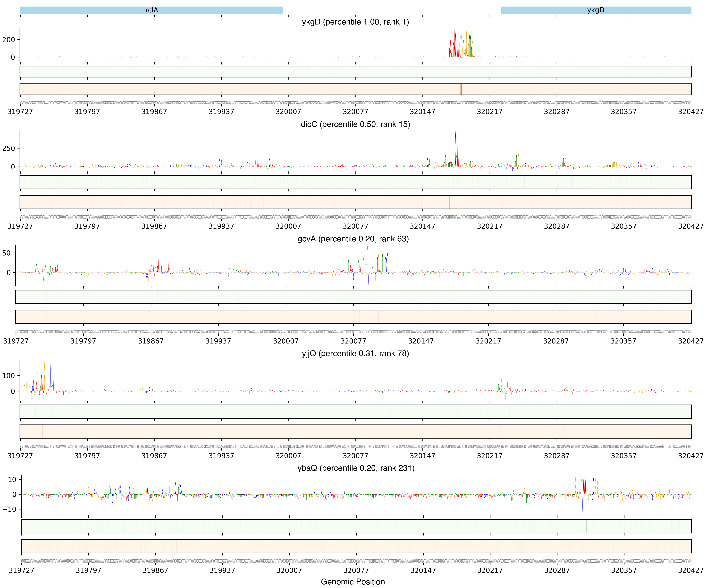Click the ykgD gene annotation bar
This screenshot has width=706, height=588.
click(596, 10)
